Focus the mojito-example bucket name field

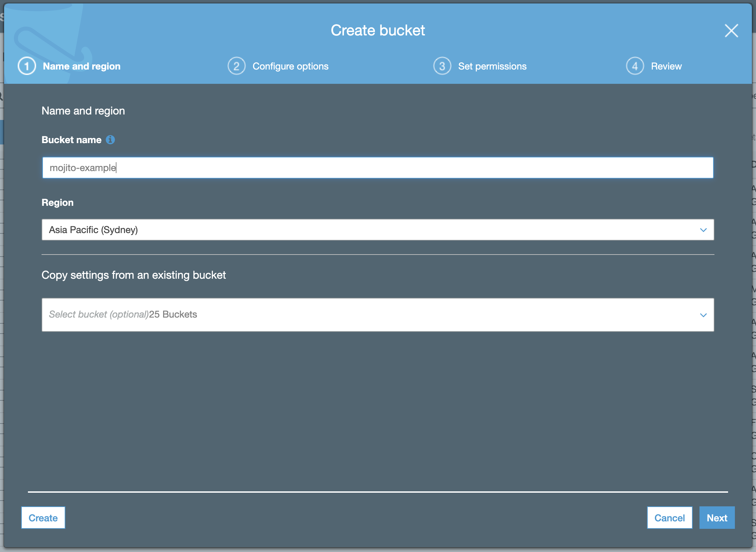377,168
